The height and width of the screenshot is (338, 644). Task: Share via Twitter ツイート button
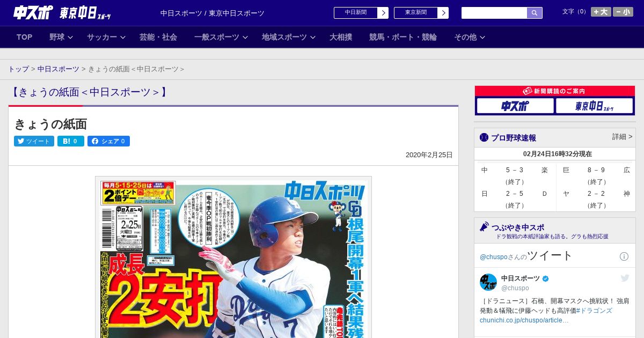34,141
